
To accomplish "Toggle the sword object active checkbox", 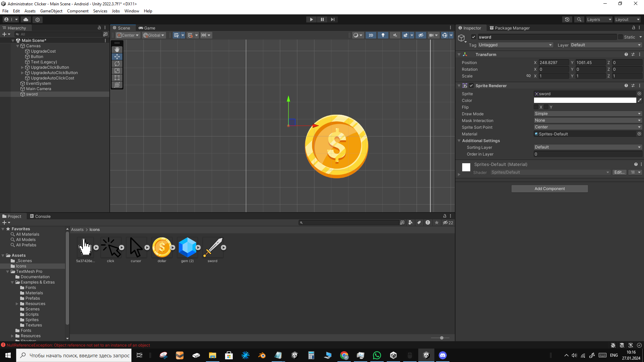I will coord(474,37).
